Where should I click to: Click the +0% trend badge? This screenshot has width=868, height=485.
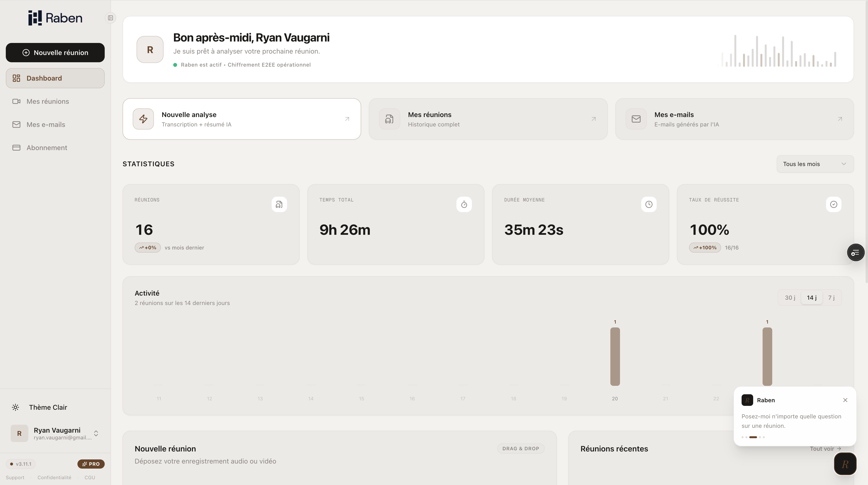[x=148, y=248]
